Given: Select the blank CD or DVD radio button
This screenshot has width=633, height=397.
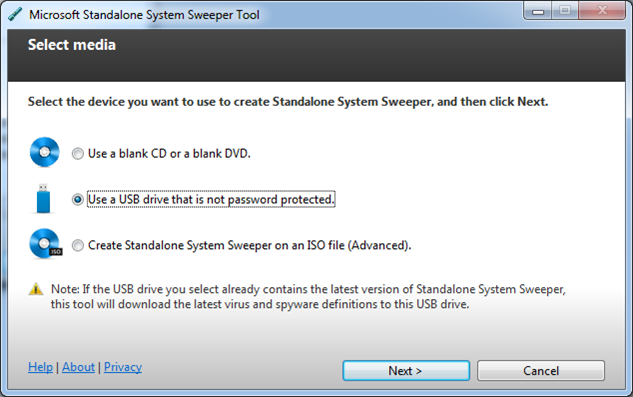Looking at the screenshot, I should 78,154.
